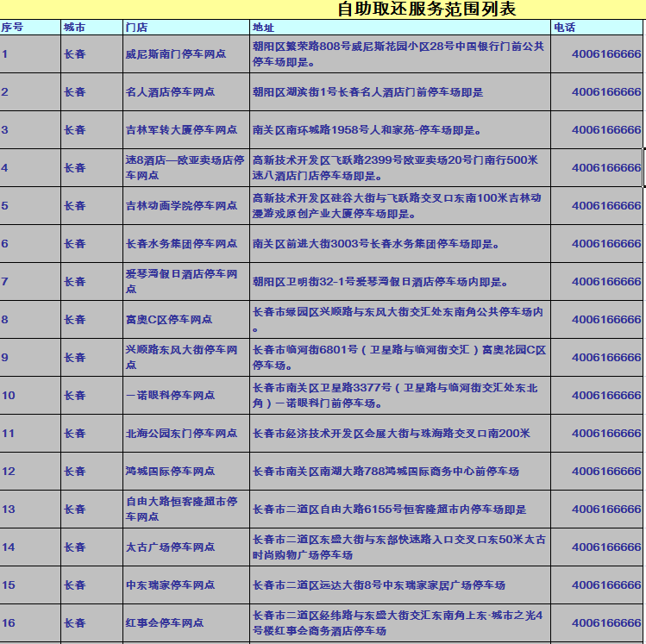Click the 名人酒店停车网点 cell
The image size is (646, 644).
point(170,92)
